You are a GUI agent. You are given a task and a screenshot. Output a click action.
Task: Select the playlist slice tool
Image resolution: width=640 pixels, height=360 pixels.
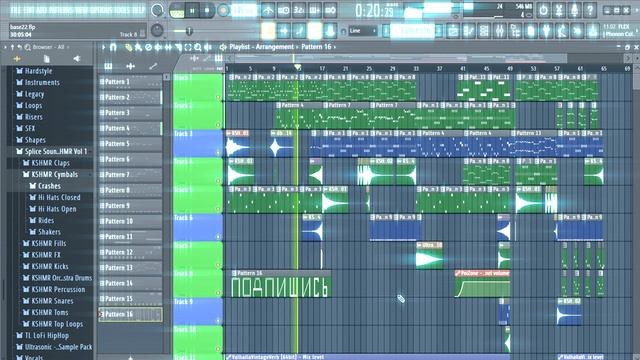[178, 48]
